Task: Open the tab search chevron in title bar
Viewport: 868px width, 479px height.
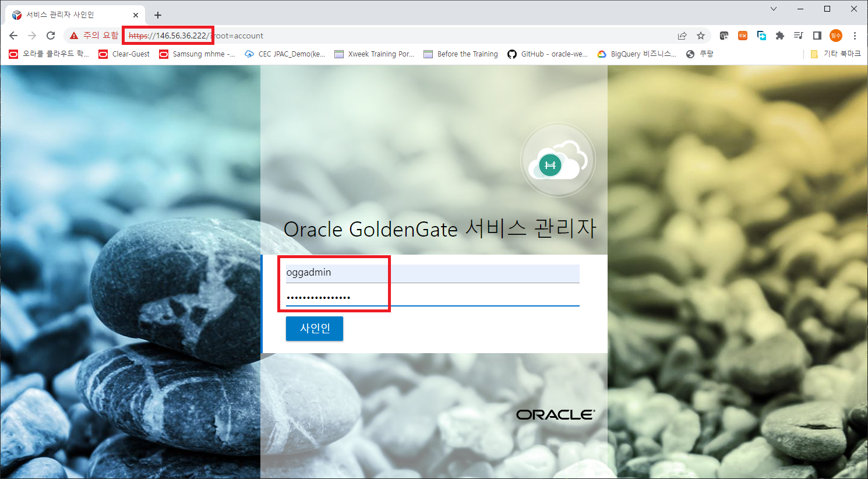Action: click(x=774, y=9)
